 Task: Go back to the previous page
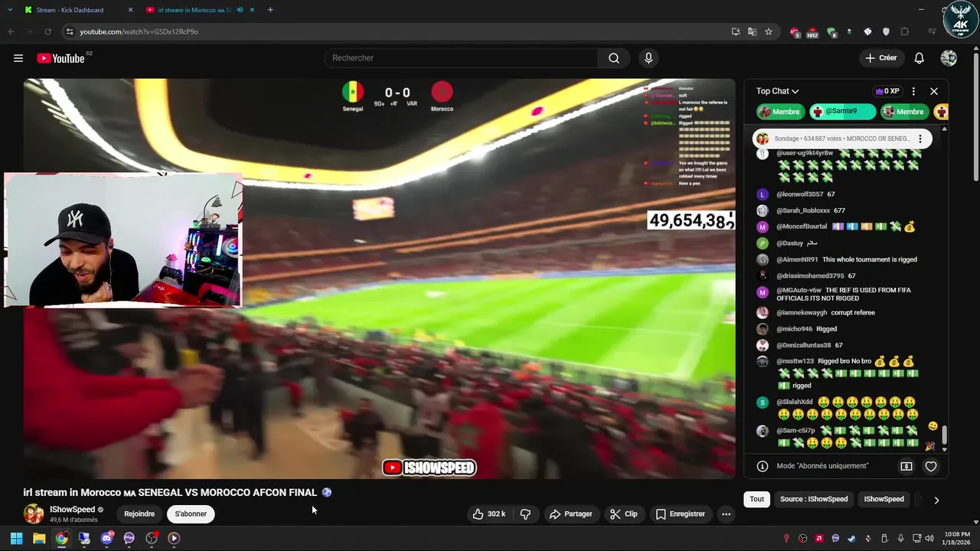coord(11,31)
